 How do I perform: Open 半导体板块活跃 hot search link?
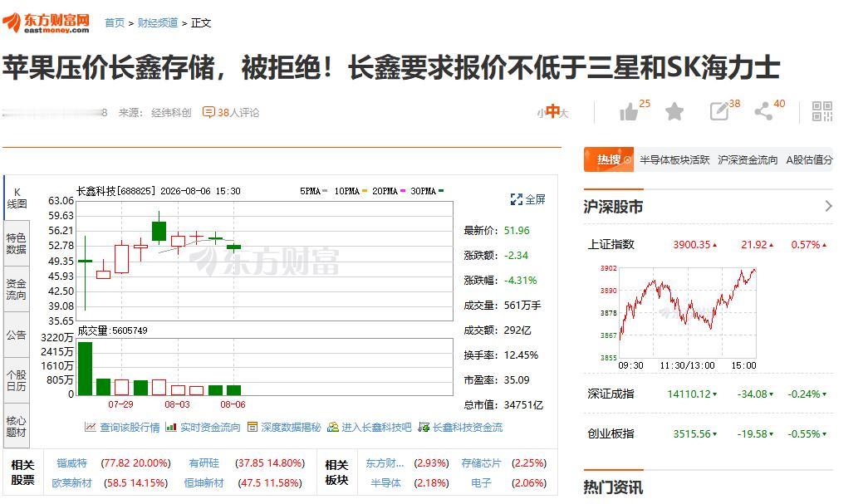(x=674, y=160)
